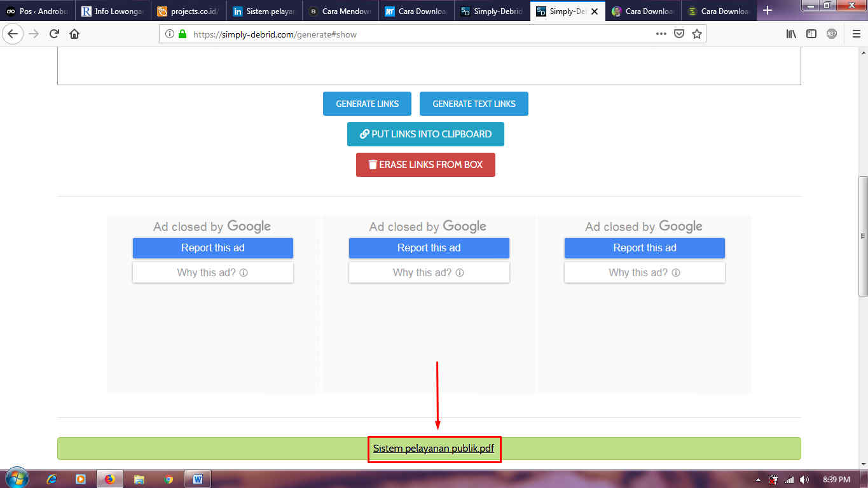
Task: Save page to Pocket icon
Action: pos(679,34)
